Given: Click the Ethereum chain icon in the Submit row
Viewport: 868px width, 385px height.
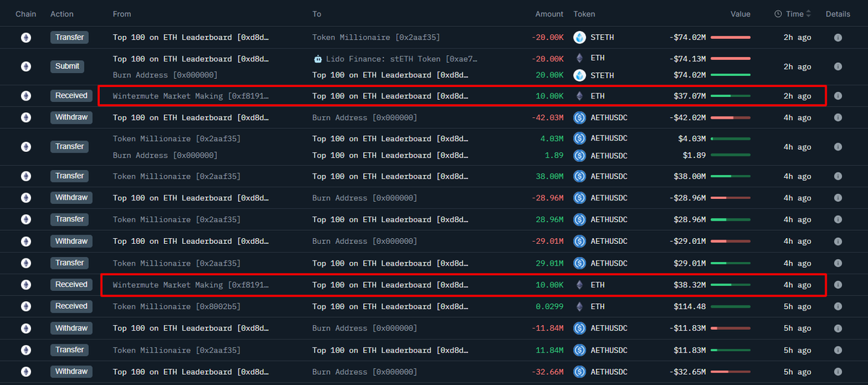Looking at the screenshot, I should [x=26, y=67].
